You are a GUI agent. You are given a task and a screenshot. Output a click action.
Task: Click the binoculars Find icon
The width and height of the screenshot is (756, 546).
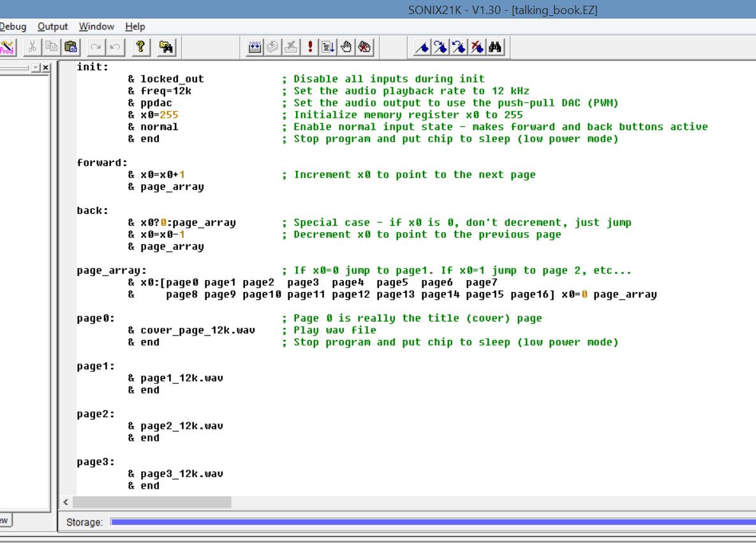(x=495, y=47)
